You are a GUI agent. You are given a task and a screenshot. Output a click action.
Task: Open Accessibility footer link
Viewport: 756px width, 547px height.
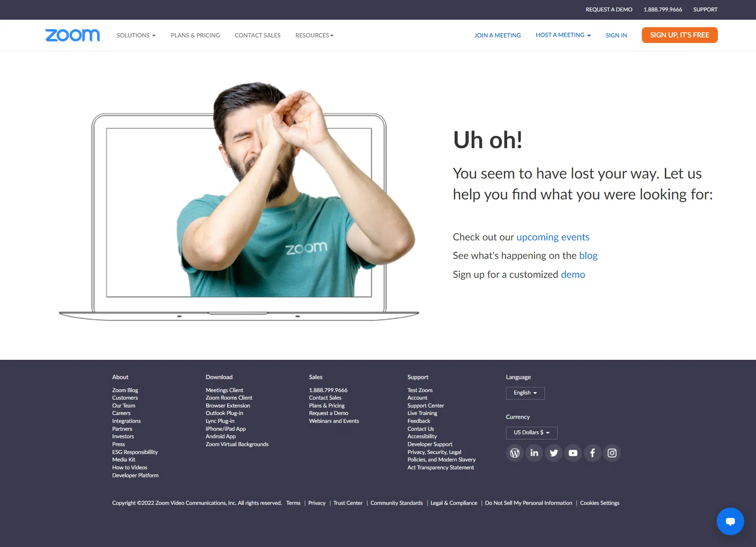(x=422, y=436)
